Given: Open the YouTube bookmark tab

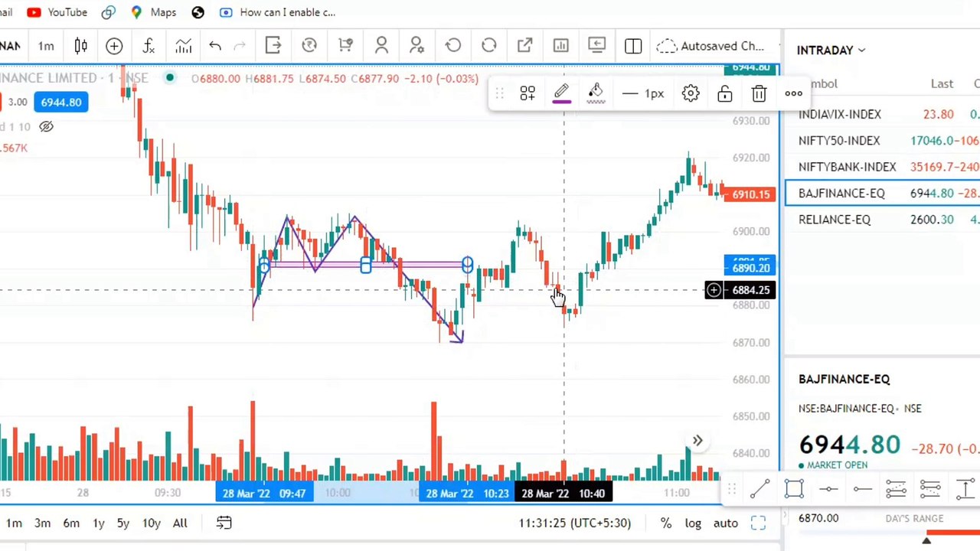Looking at the screenshot, I should (x=57, y=12).
